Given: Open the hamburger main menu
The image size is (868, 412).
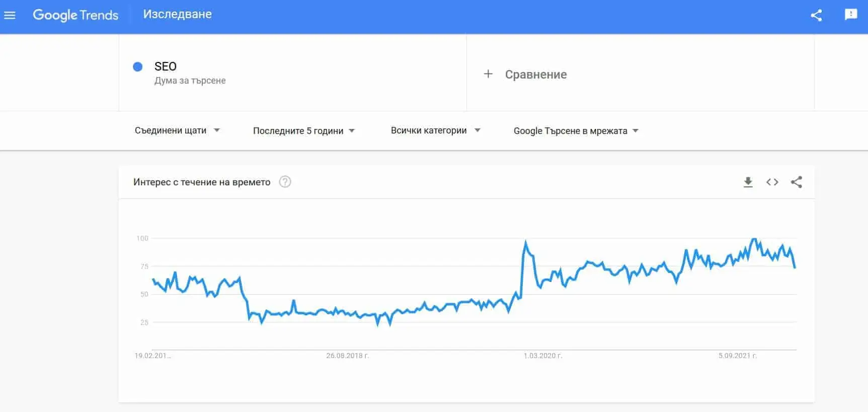Looking at the screenshot, I should click(10, 15).
